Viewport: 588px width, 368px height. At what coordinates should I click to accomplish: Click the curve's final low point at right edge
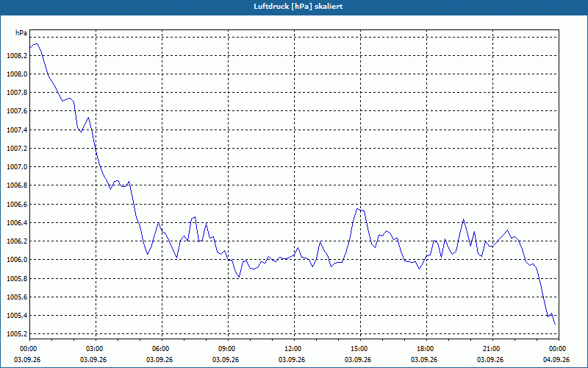tap(555, 324)
